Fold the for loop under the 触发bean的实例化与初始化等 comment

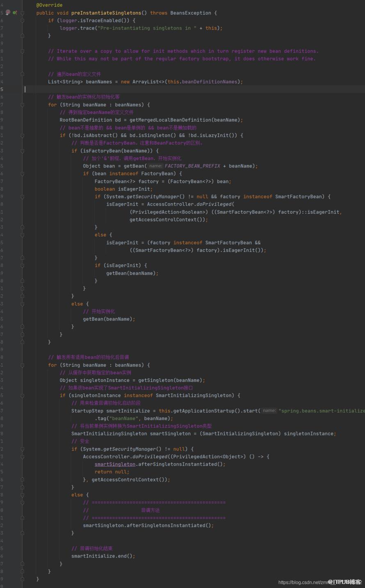click(x=23, y=105)
